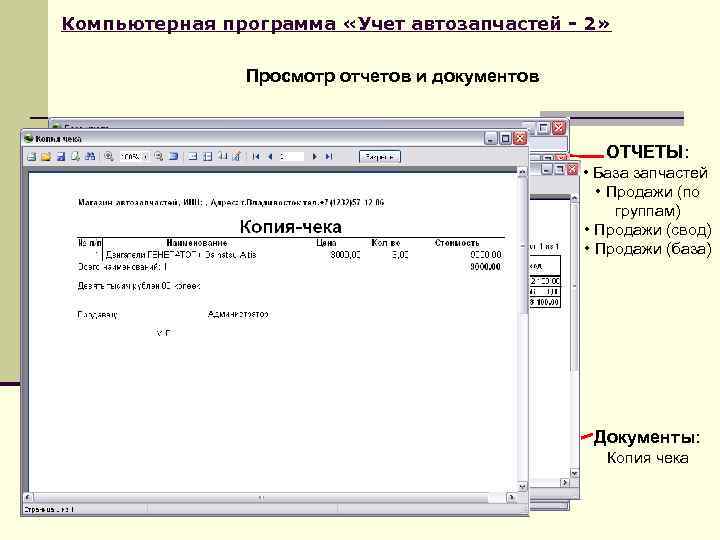Go to next page arrow
The width and height of the screenshot is (720, 540).
(x=315, y=157)
